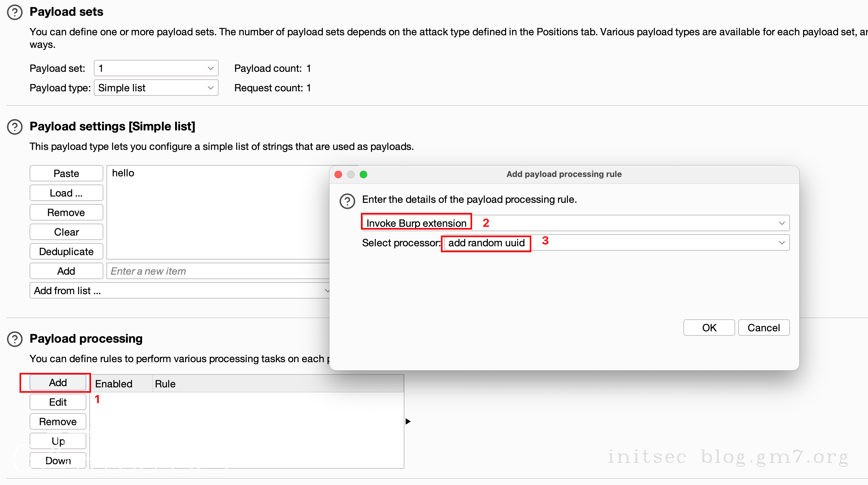
Task: Click the black arrow beside the rules table
Action: coord(408,421)
